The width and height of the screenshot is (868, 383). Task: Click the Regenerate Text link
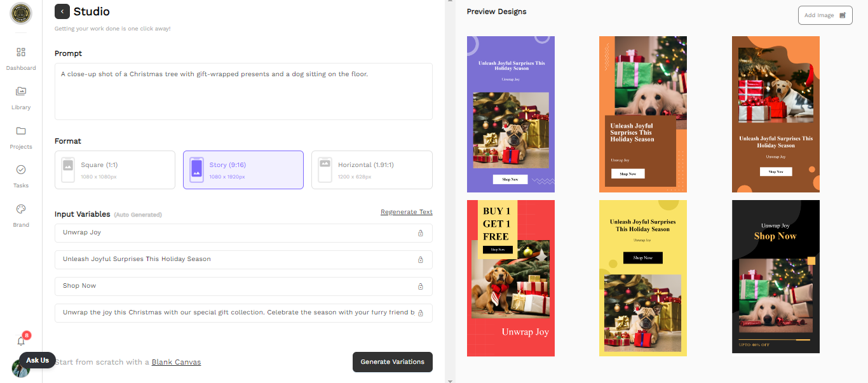pyautogui.click(x=407, y=212)
